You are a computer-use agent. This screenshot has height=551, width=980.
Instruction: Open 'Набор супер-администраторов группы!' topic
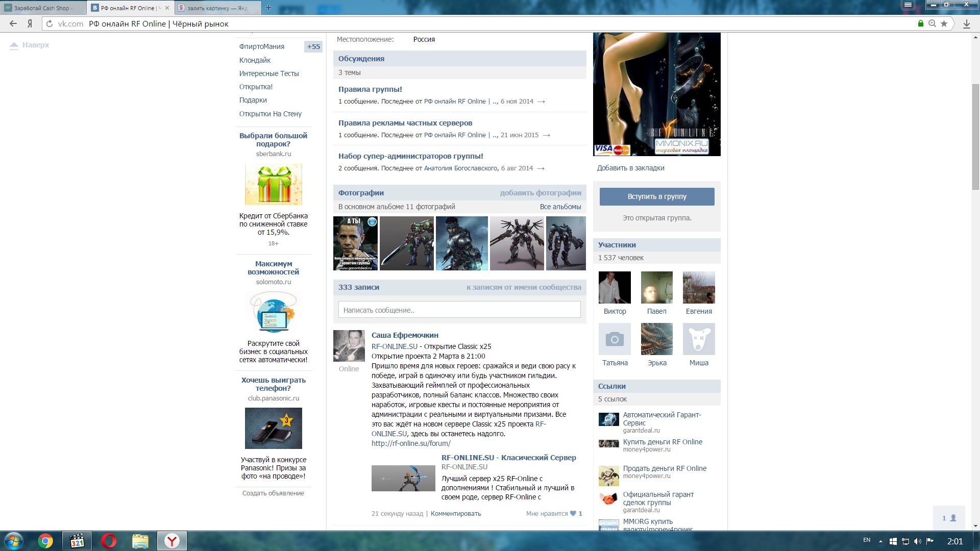pos(411,156)
